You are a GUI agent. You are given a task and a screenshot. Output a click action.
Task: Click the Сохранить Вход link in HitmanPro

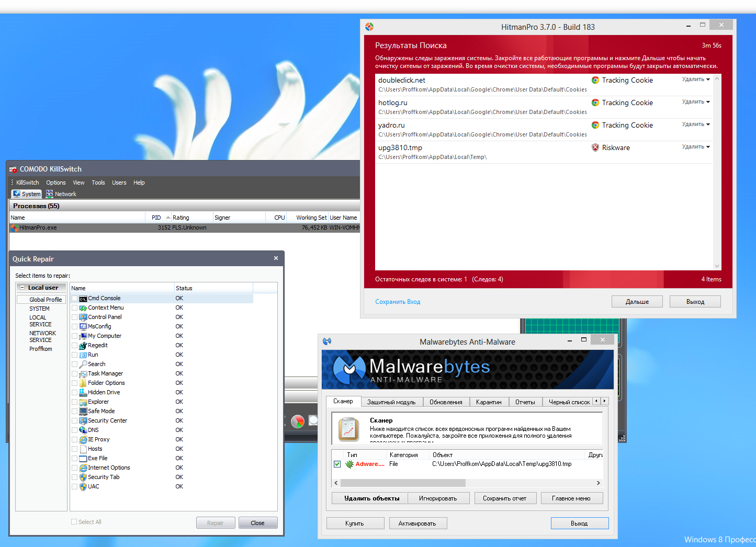(398, 302)
